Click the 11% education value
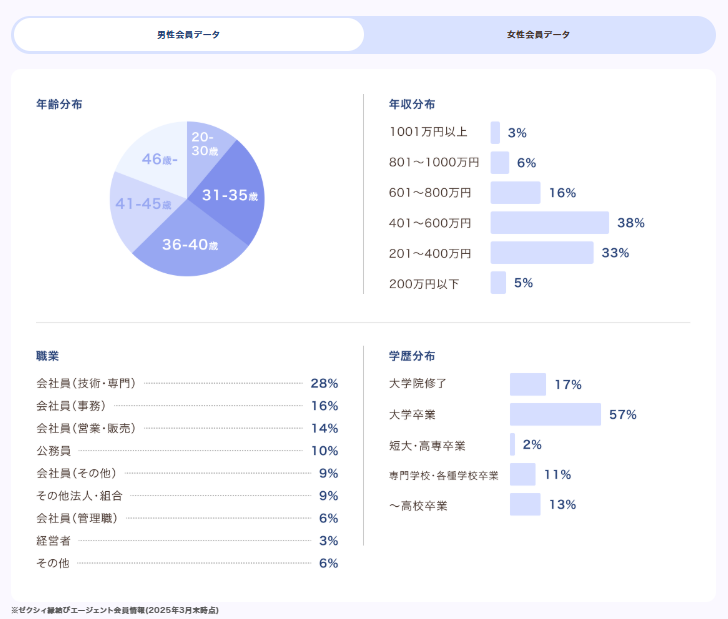Screen dimensions: 728x619 pyautogui.click(x=558, y=475)
